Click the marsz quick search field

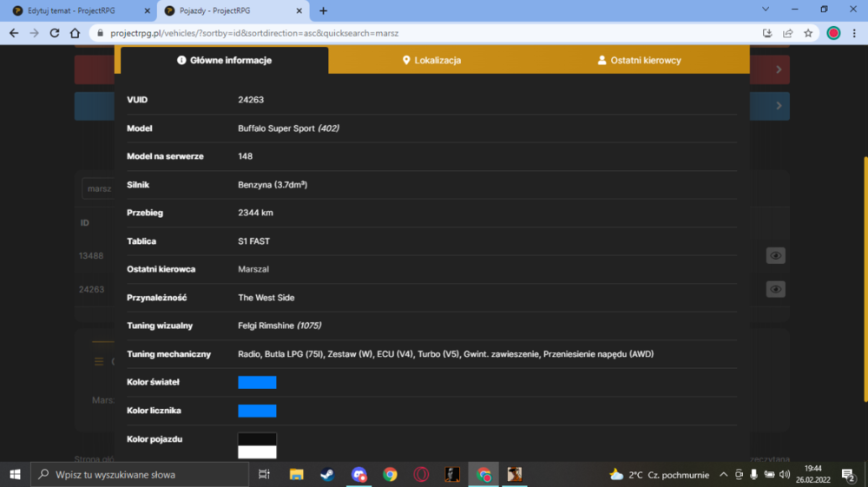(x=98, y=188)
